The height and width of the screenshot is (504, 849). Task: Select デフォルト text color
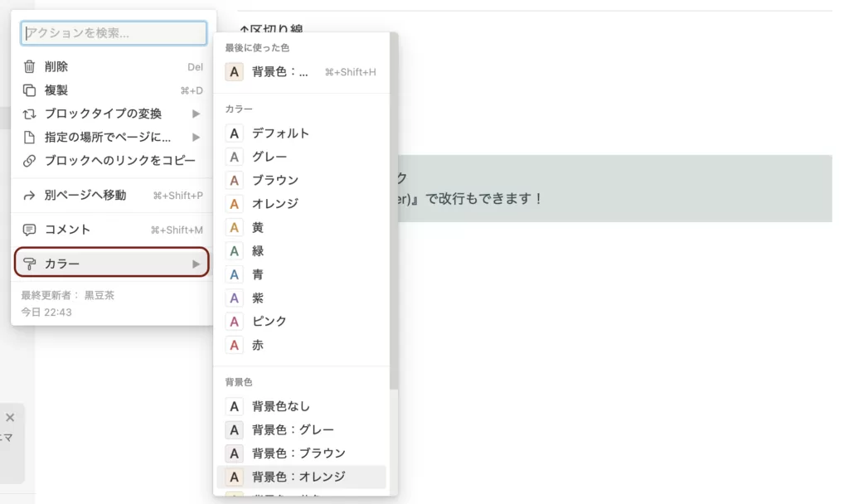[301, 133]
